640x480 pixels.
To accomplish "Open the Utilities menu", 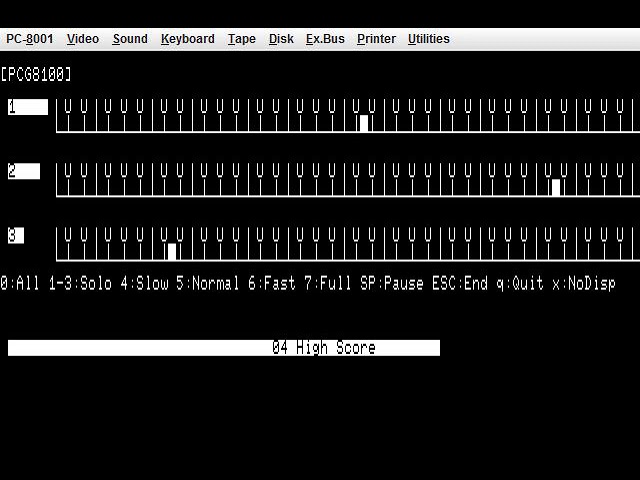I will (x=429, y=39).
